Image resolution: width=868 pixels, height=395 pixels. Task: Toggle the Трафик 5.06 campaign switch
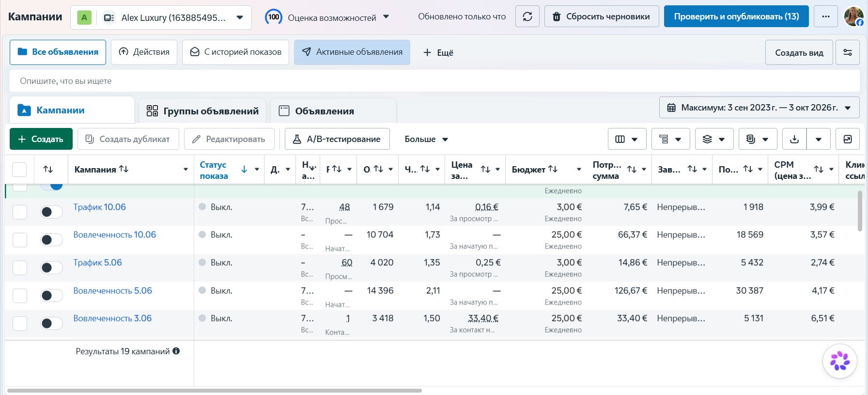[51, 268]
